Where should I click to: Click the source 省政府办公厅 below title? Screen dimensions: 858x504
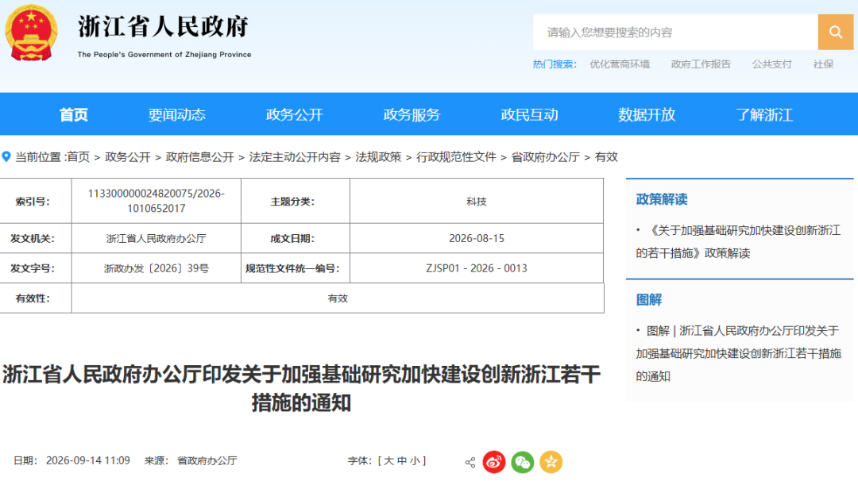(207, 461)
